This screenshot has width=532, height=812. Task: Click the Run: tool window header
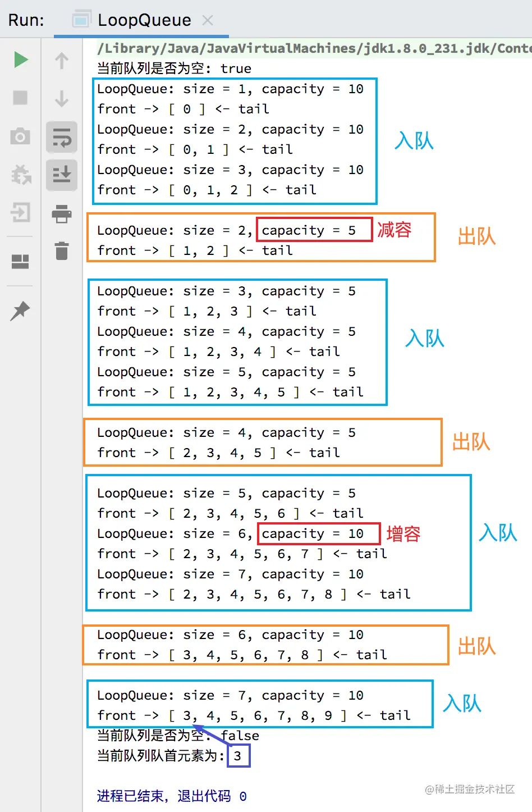(x=27, y=20)
